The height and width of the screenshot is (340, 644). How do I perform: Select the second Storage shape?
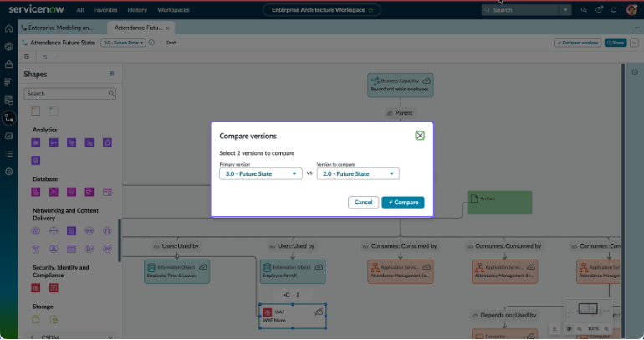pos(54,319)
